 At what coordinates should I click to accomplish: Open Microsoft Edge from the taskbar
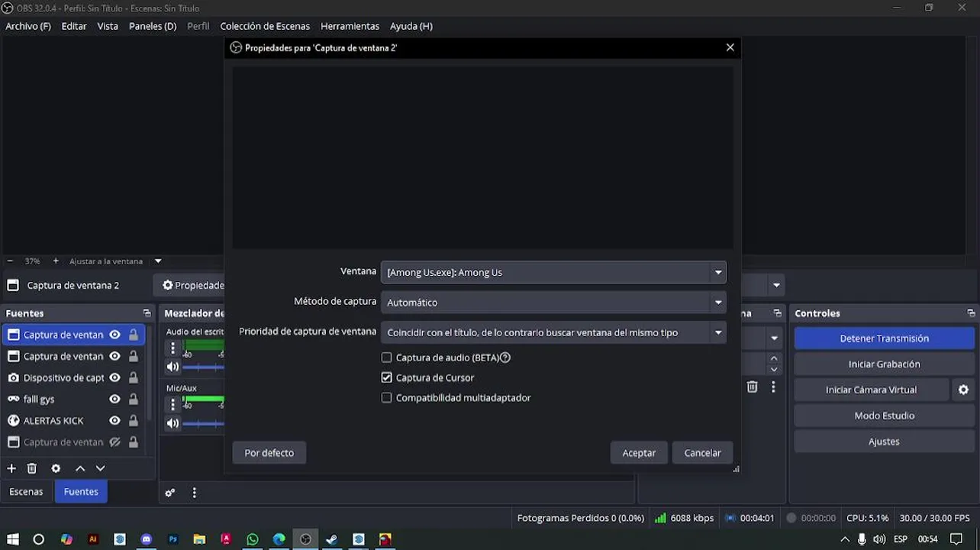pos(279,539)
